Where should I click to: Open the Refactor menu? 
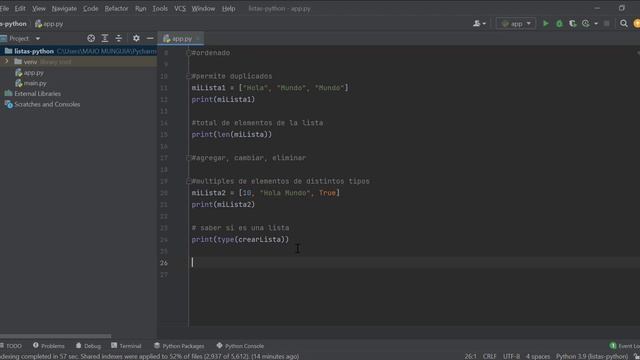click(x=116, y=9)
